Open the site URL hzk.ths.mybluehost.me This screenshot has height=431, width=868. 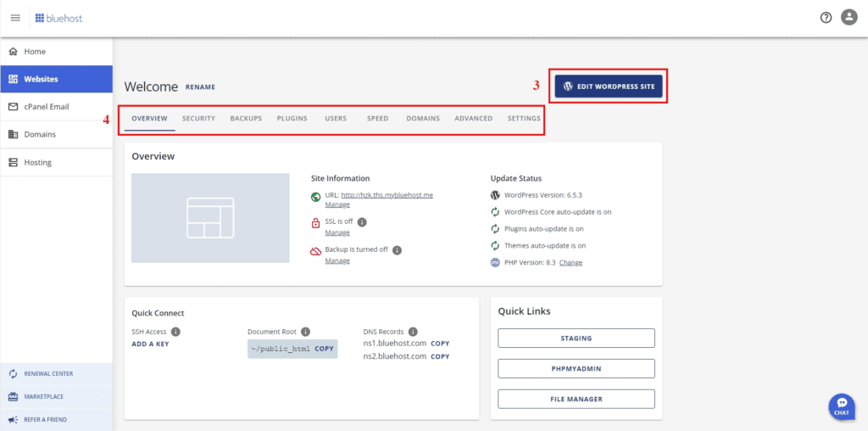point(387,195)
